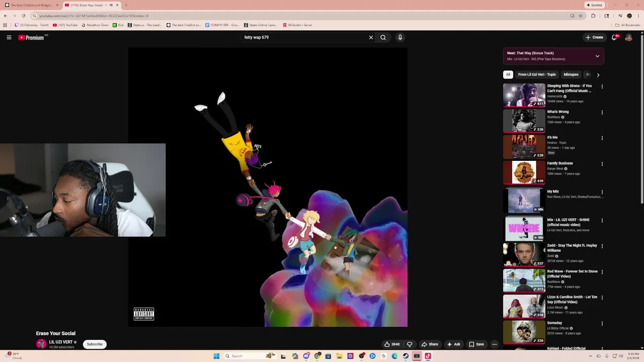Screen dimensions: 644x362
Task: Open Following - Twitch bookmark
Action: (x=32, y=25)
